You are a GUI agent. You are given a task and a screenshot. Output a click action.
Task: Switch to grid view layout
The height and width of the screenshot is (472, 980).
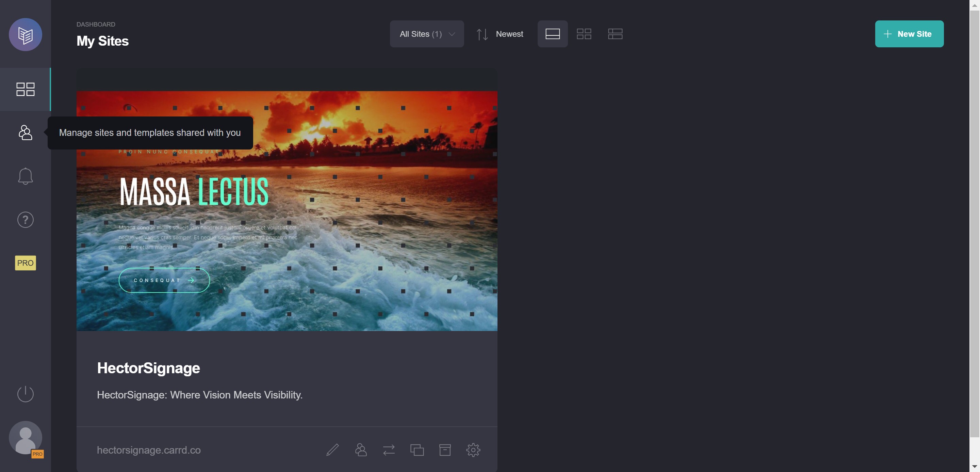pos(584,34)
